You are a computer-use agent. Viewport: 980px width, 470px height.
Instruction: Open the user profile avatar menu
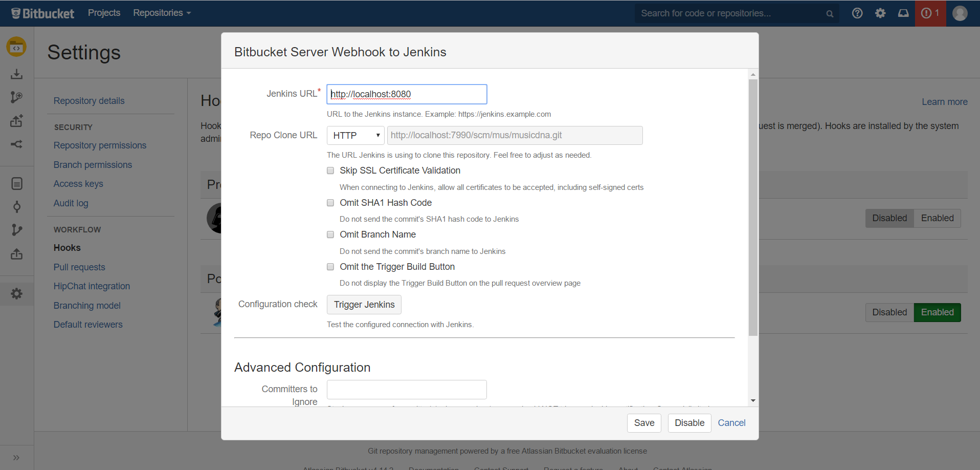click(x=960, y=13)
